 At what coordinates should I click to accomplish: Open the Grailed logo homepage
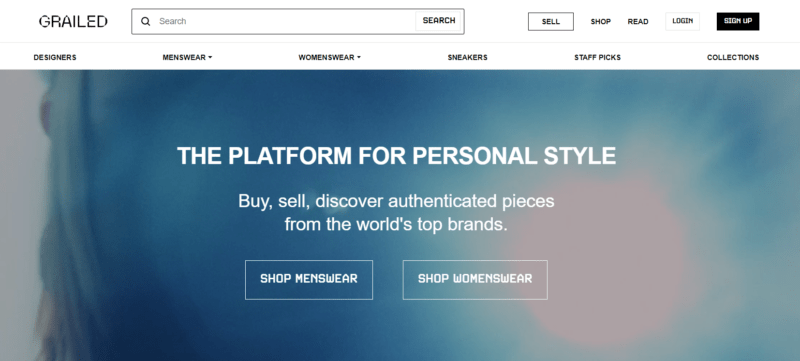(73, 21)
